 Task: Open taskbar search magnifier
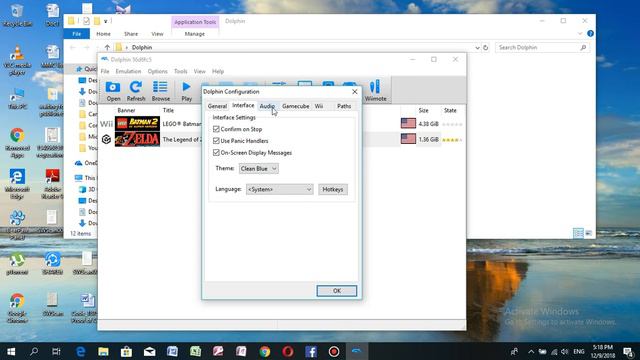[x=34, y=351]
